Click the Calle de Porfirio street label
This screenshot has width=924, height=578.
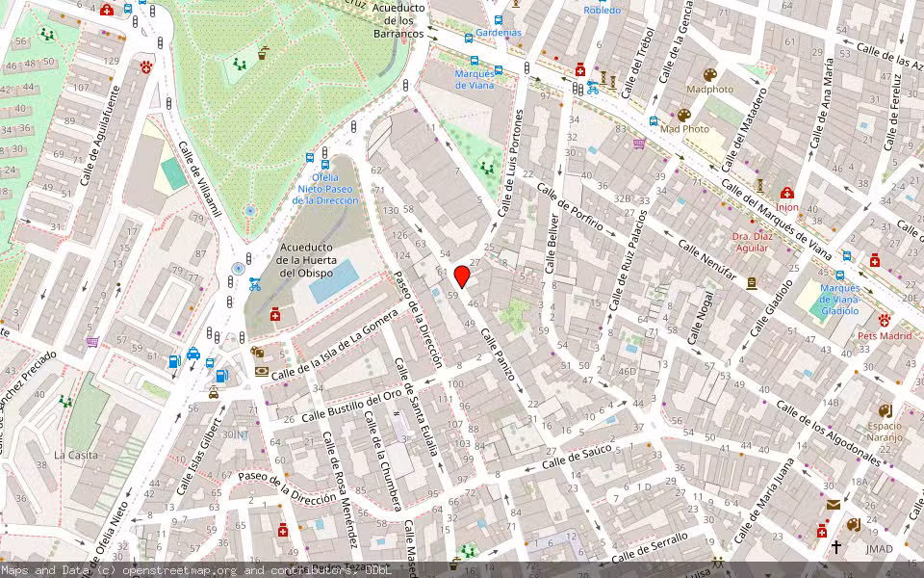point(570,208)
